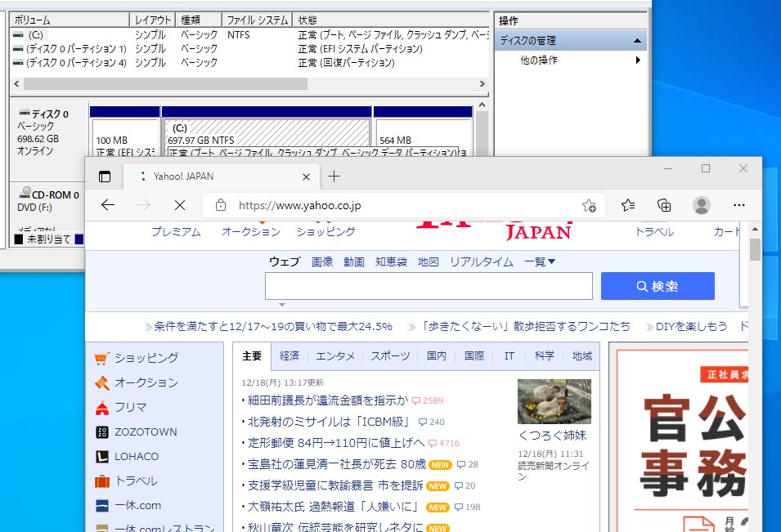The width and height of the screenshot is (781, 532).
Task: Add this page to favorites star icon
Action: (589, 205)
